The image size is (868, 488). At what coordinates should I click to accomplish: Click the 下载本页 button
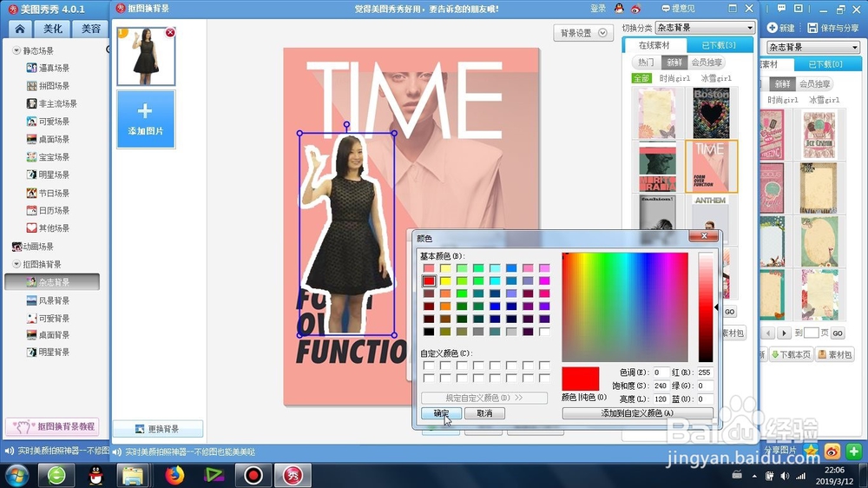791,354
